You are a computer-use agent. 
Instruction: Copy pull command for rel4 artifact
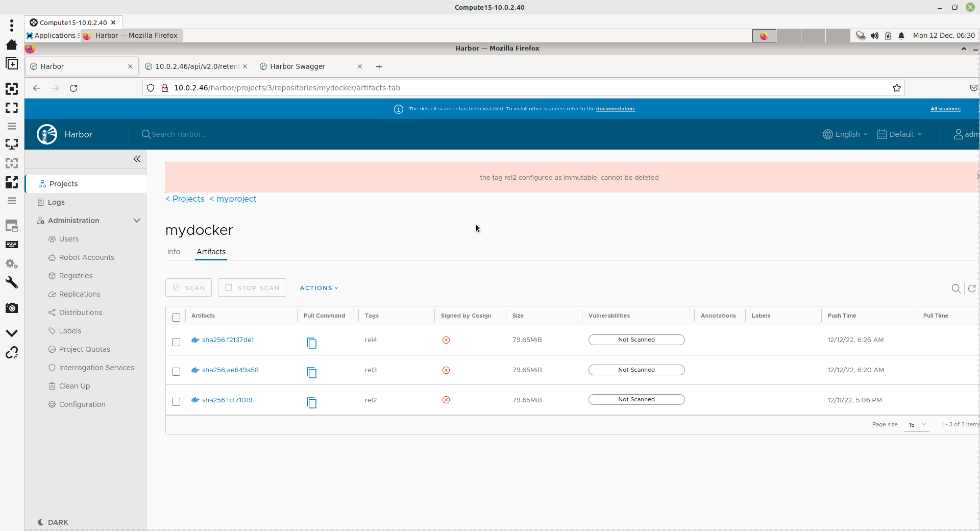(311, 343)
